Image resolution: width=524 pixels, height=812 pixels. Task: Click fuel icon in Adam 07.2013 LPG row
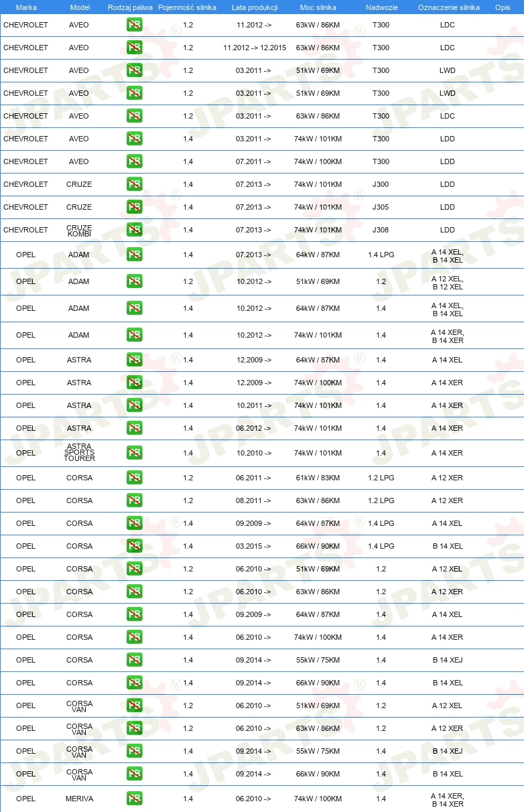134,255
